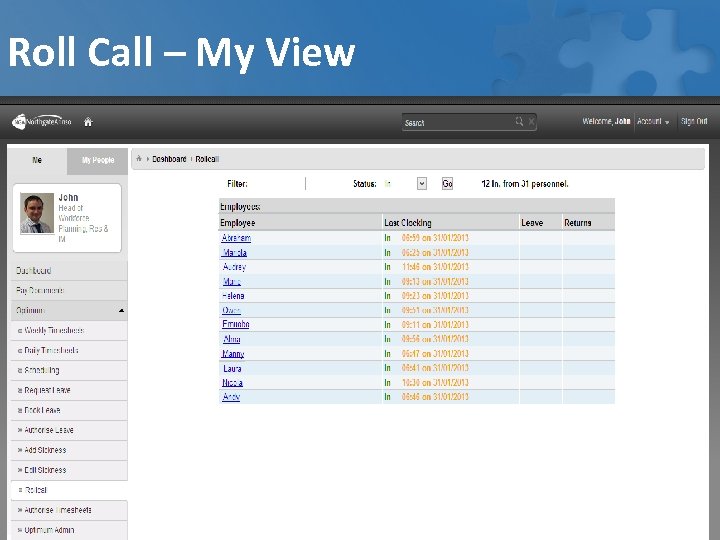720x540 pixels.
Task: Click the search magnifier icon
Action: click(519, 122)
